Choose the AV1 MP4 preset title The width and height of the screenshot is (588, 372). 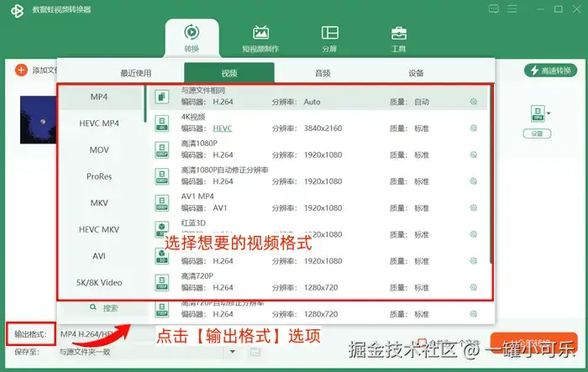[197, 196]
